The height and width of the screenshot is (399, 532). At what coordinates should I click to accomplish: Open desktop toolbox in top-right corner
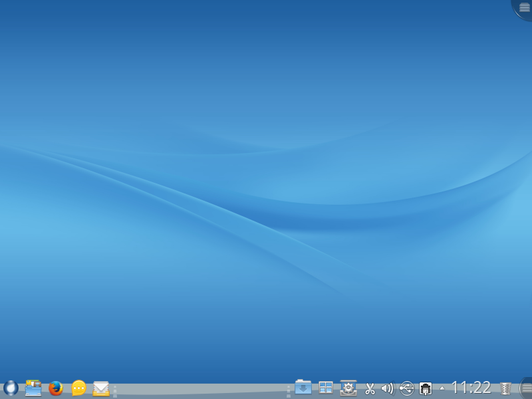524,7
